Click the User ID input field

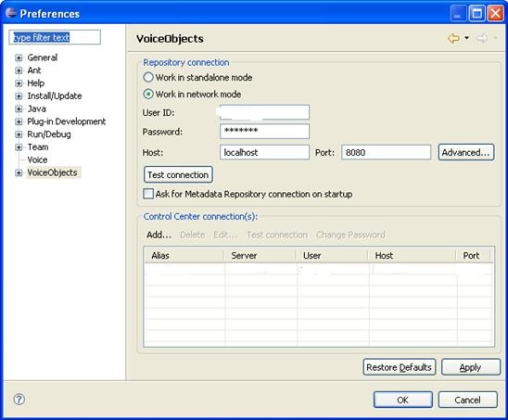(264, 112)
